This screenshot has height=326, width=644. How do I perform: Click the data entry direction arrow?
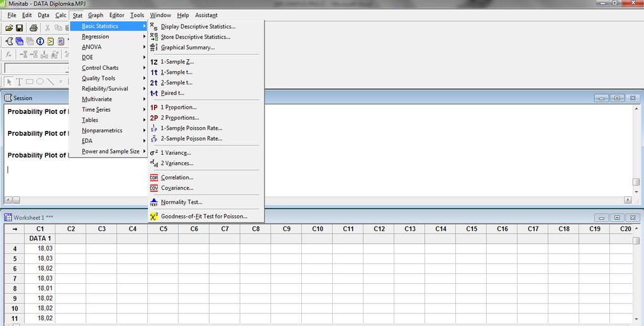pos(15,229)
